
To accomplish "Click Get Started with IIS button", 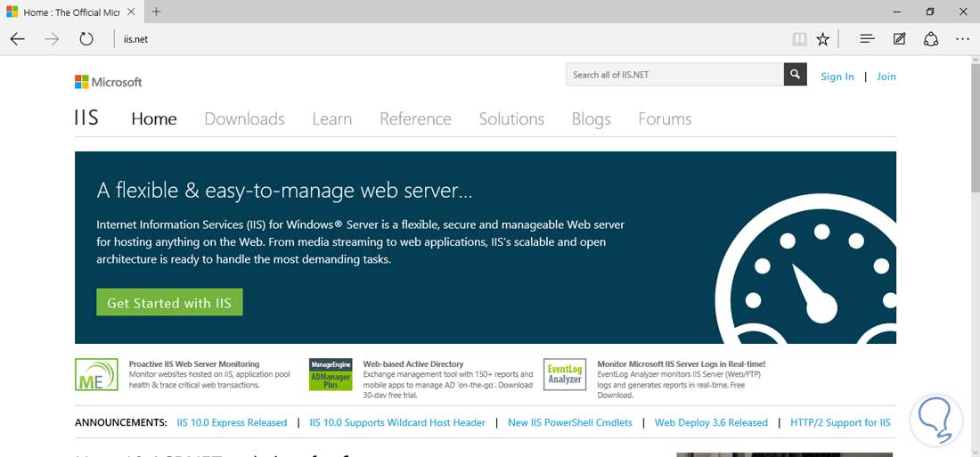I will (169, 303).
